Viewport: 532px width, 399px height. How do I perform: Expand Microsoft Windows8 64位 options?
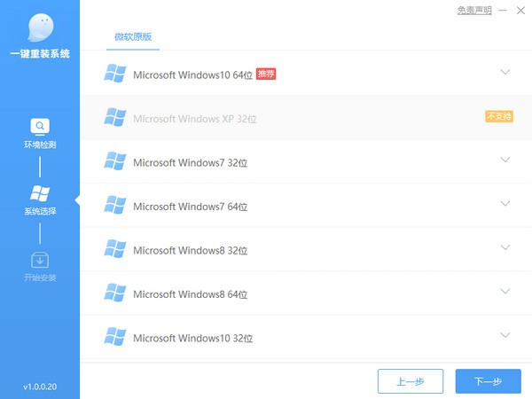pos(505,291)
